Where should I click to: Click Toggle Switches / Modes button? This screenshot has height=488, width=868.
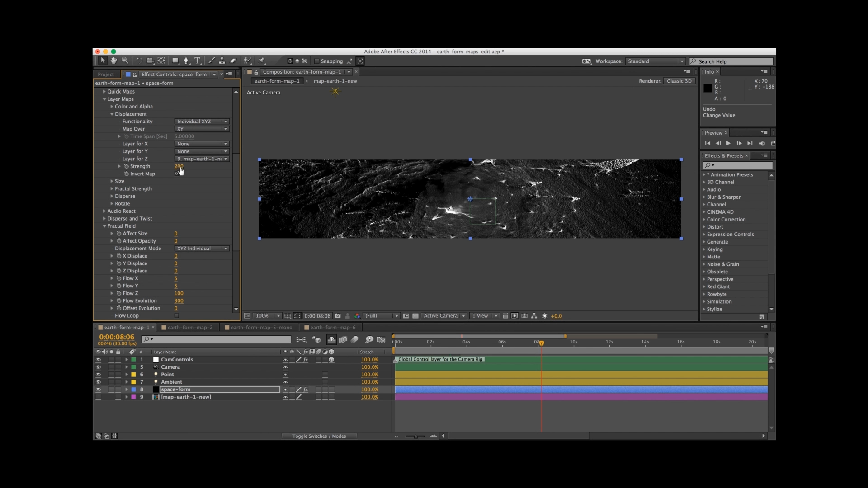(x=319, y=436)
